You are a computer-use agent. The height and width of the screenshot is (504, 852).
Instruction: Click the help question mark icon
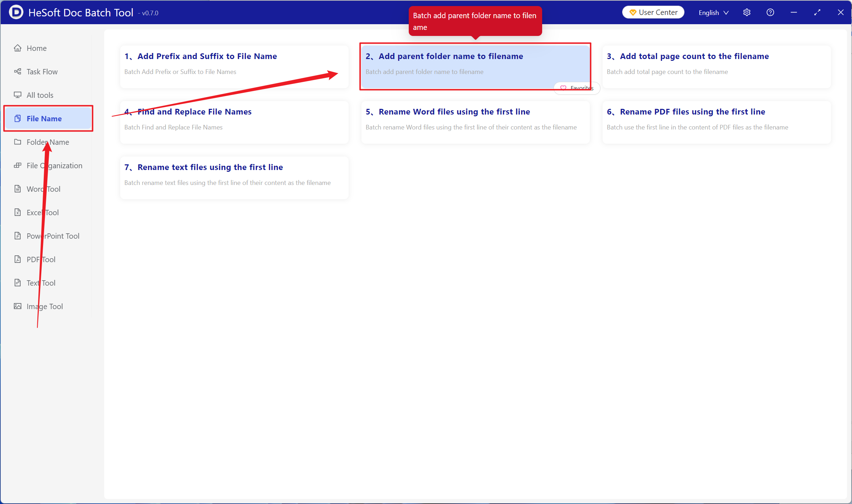click(770, 12)
